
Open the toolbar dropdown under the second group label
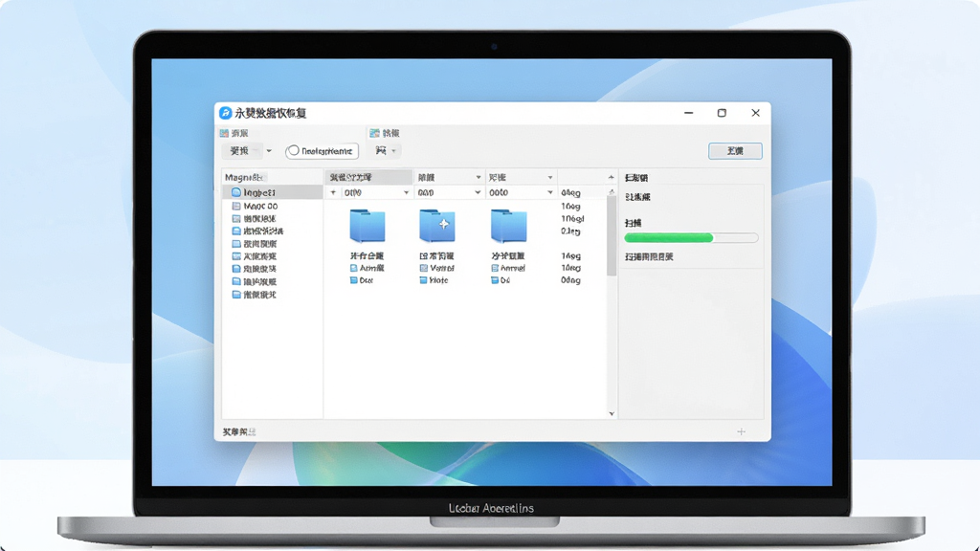(x=387, y=150)
